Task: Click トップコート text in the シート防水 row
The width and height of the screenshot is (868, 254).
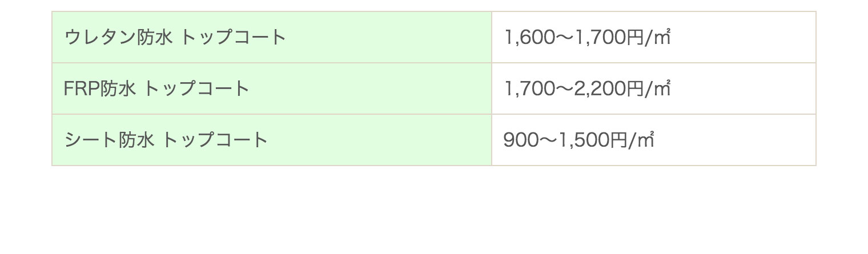Action: [x=215, y=140]
